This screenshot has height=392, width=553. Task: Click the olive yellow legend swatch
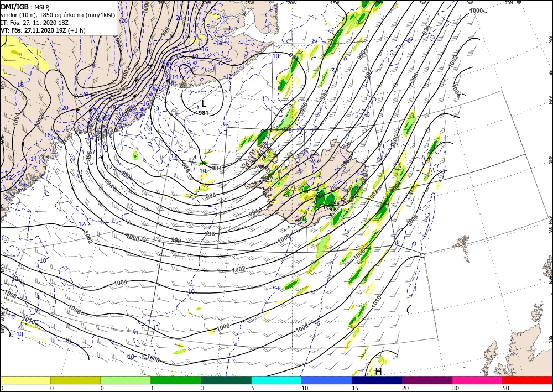click(75, 380)
